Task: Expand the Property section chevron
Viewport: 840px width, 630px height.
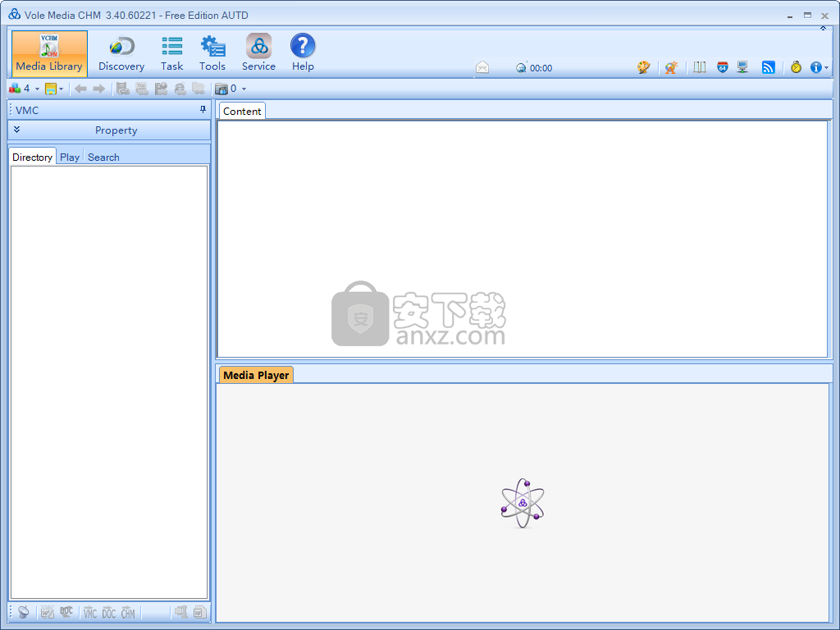Action: (16, 130)
